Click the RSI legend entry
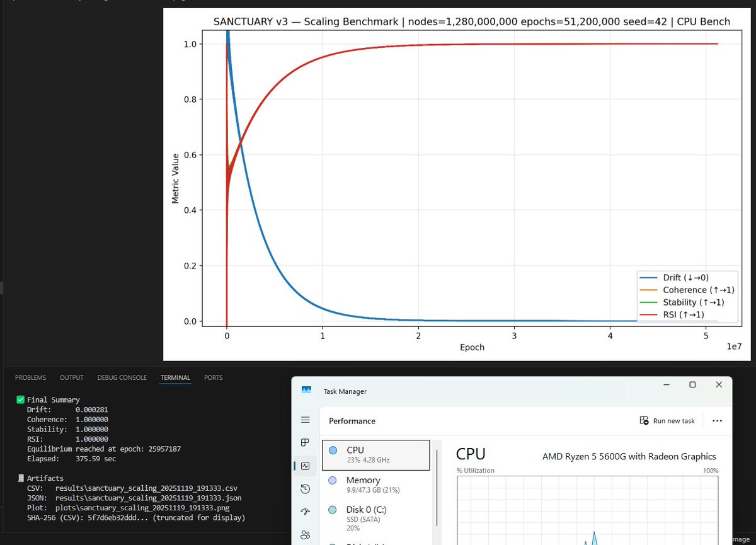The width and height of the screenshot is (756, 545). (x=687, y=314)
